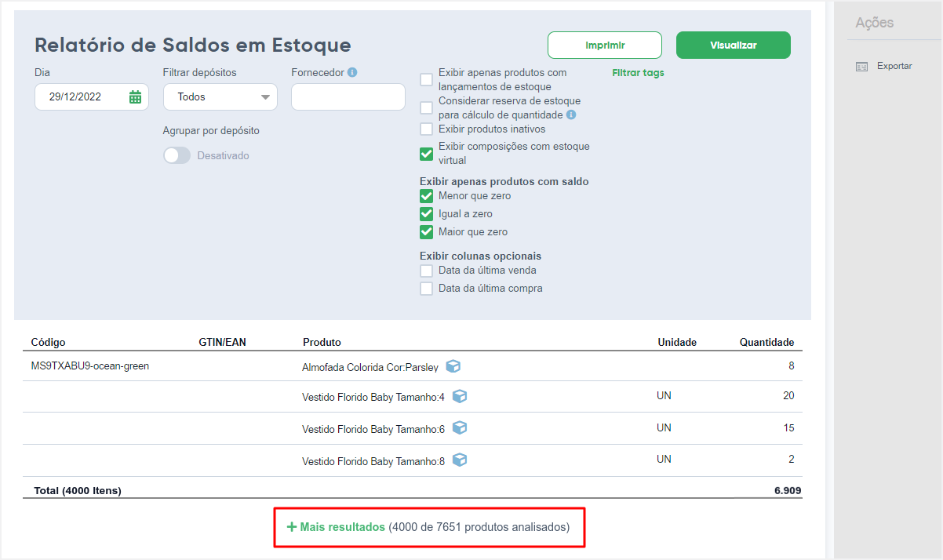Click the Fornecedor input field

click(x=348, y=96)
